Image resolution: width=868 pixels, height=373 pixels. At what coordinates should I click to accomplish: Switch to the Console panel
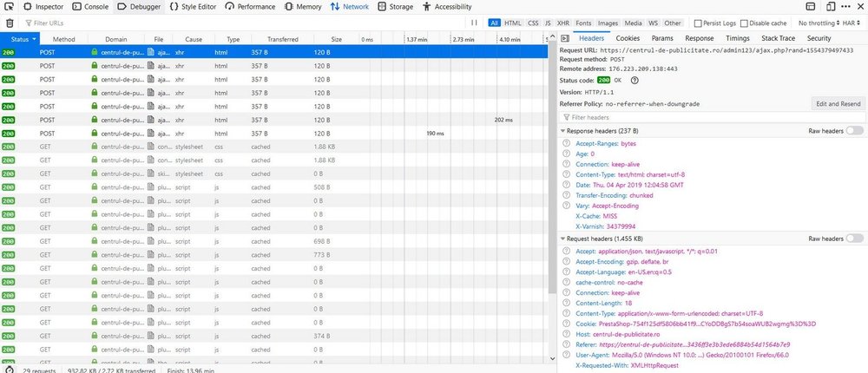pos(91,7)
